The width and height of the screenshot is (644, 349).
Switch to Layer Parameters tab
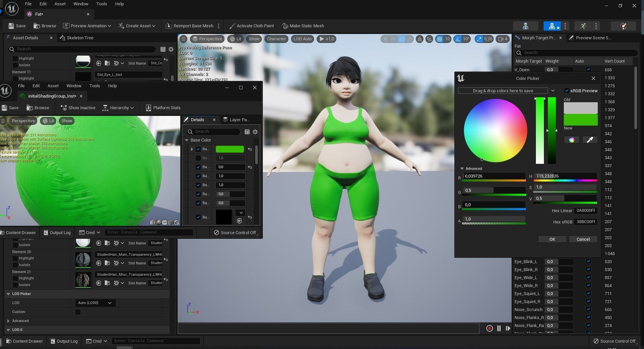237,120
